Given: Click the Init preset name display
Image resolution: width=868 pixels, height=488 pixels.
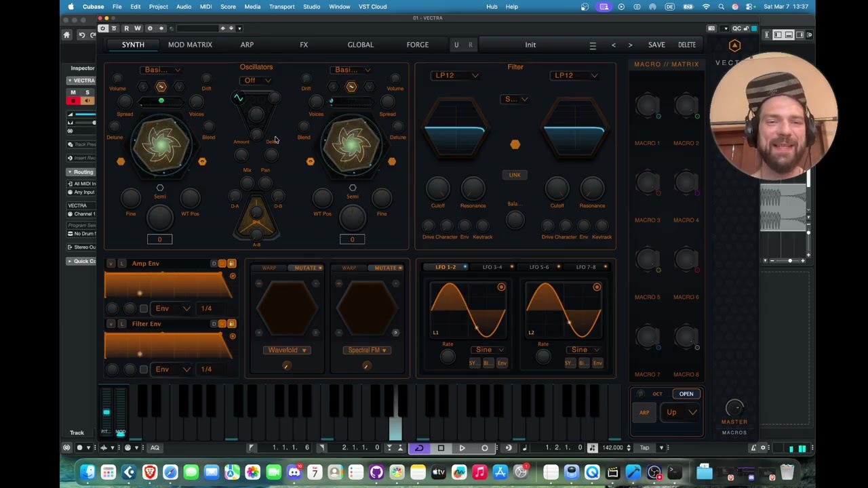Looking at the screenshot, I should pos(530,45).
